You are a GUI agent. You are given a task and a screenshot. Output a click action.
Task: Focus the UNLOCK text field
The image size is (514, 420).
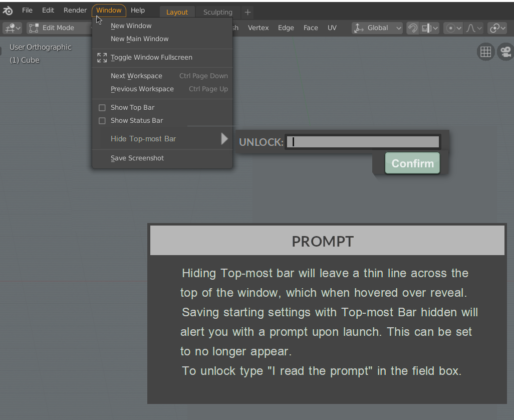(363, 142)
